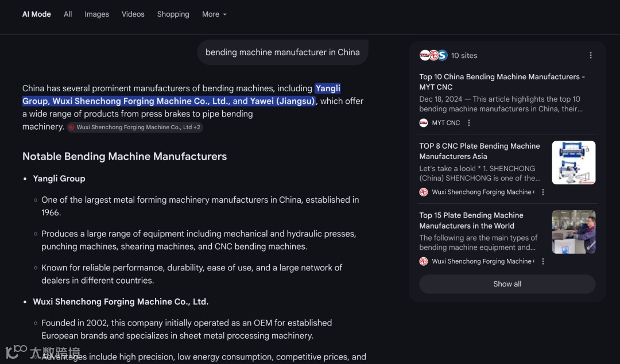
Task: Click the factory worker thumbnail image
Action: pos(573,232)
